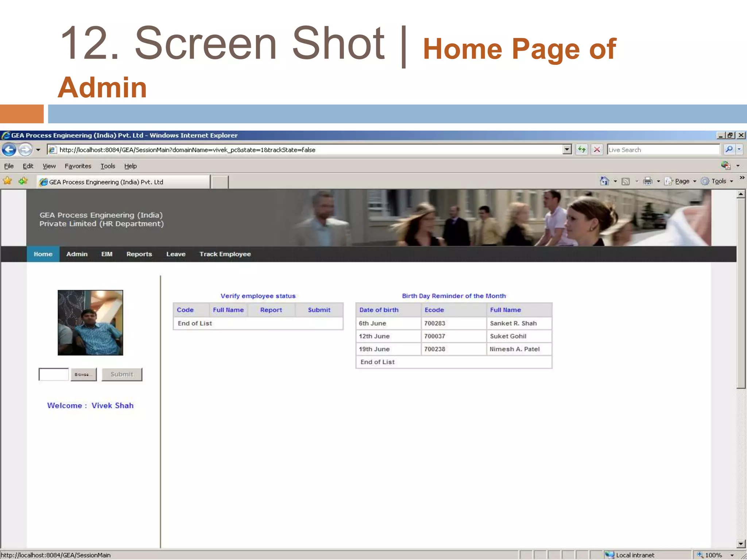
Task: Select the 6th June birthday cell
Action: pos(388,323)
